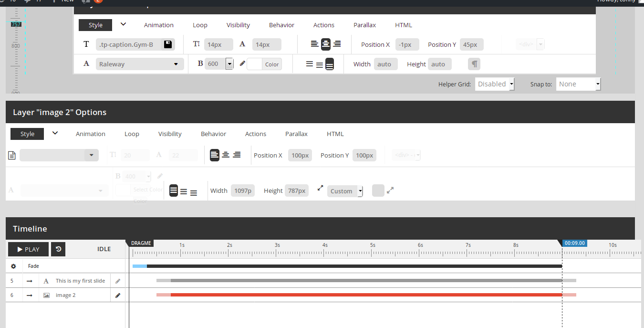644x328 pixels.
Task: Align image 2 layer horizontally left
Action: 215,155
